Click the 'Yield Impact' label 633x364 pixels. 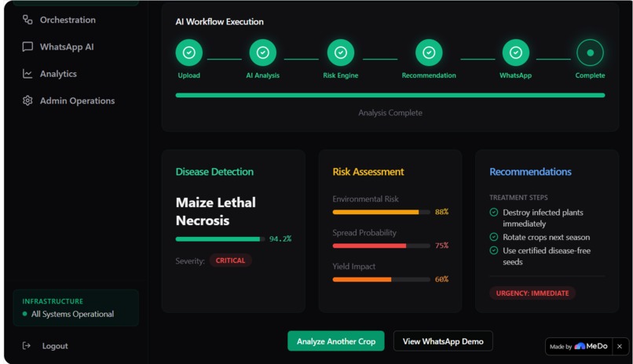click(354, 267)
